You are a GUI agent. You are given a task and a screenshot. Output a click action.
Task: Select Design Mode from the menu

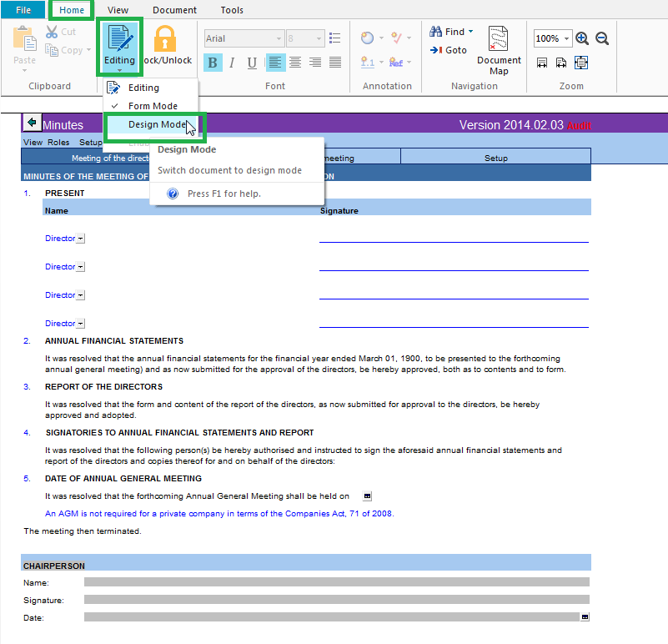pyautogui.click(x=157, y=124)
